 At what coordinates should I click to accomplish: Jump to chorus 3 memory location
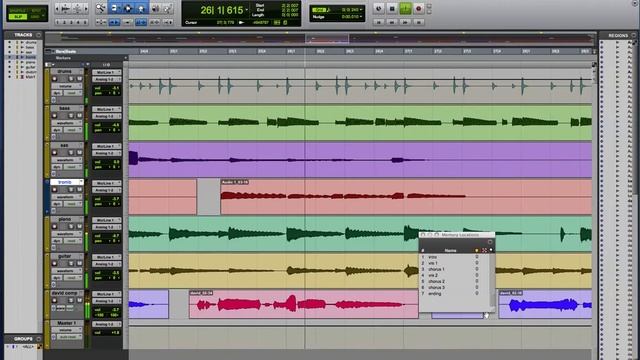tap(436, 288)
